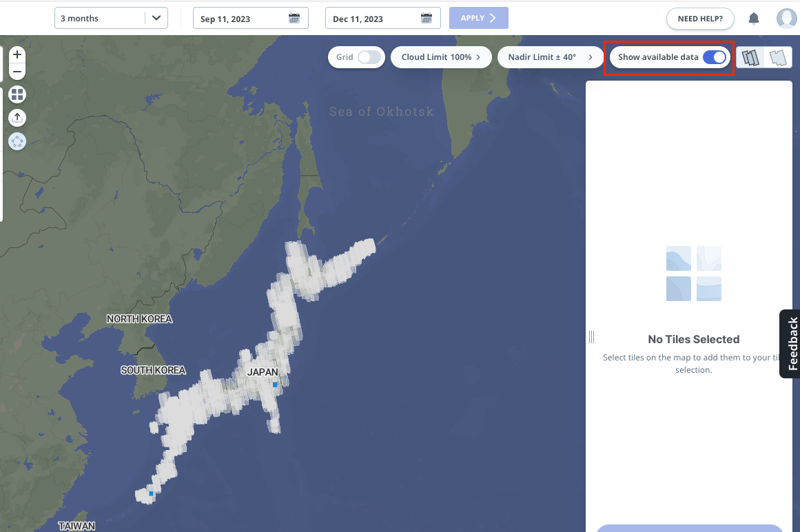Zoom in on the map
The image size is (800, 532).
tap(17, 55)
